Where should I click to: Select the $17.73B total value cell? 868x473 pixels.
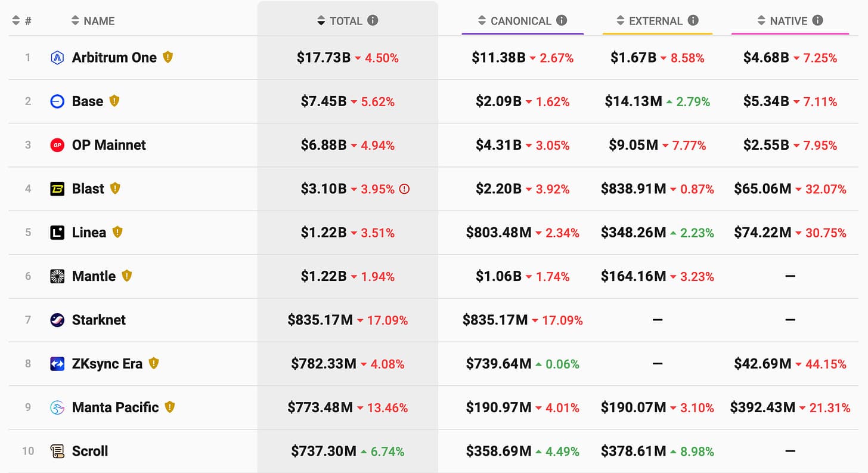[324, 58]
